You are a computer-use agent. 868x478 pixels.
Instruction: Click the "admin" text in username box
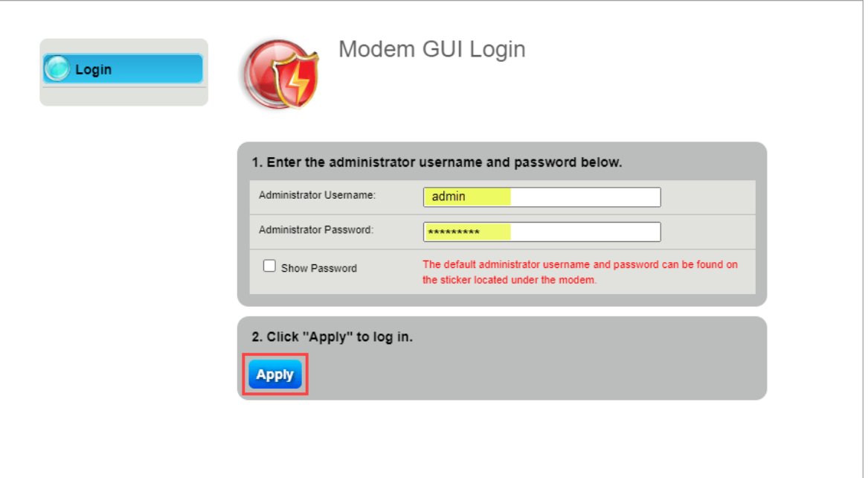tap(449, 197)
